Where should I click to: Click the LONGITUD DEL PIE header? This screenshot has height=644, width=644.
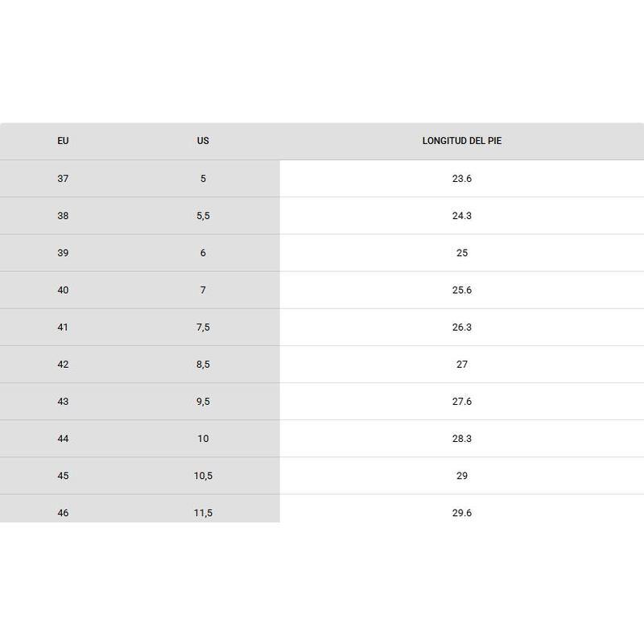click(462, 141)
